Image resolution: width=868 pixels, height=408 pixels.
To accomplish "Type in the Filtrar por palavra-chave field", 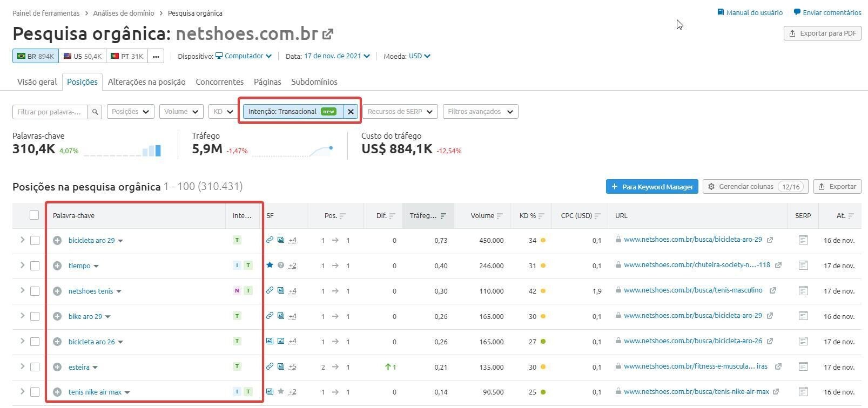I will click(50, 112).
